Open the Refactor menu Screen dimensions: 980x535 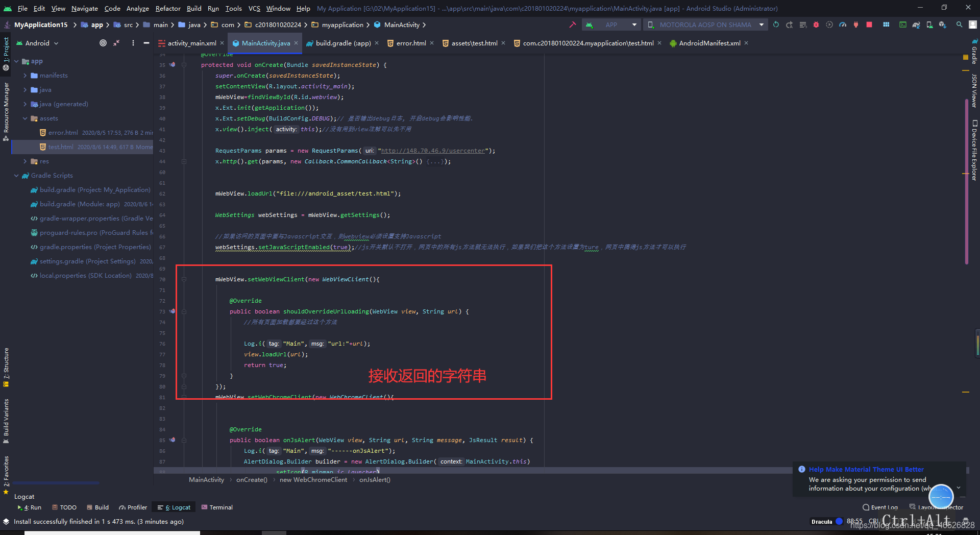pos(168,8)
